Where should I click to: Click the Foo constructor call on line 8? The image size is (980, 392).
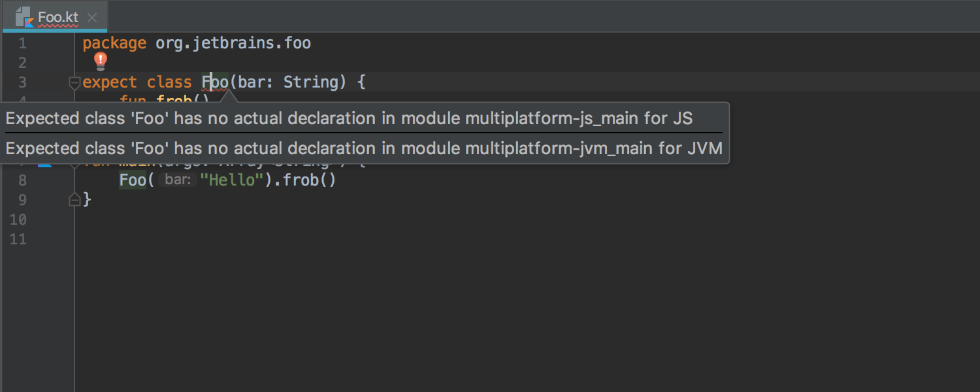(x=133, y=180)
